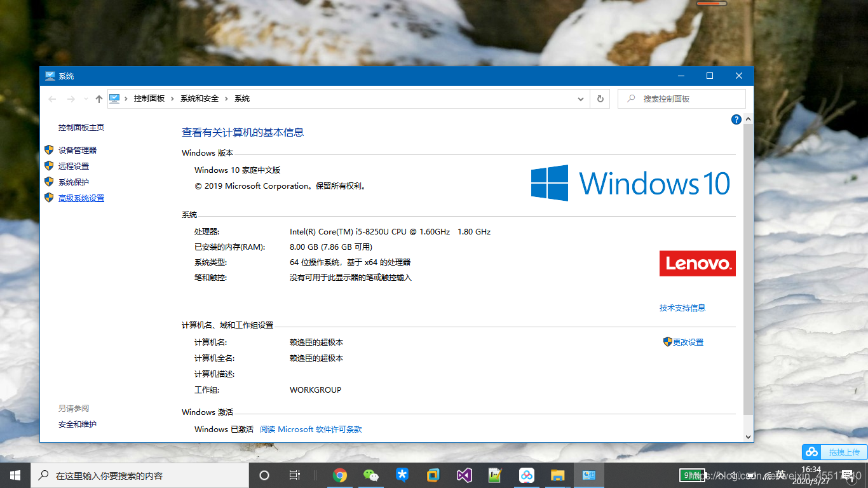Open the Windows Start menu
The width and height of the screenshot is (868, 488).
click(x=15, y=475)
